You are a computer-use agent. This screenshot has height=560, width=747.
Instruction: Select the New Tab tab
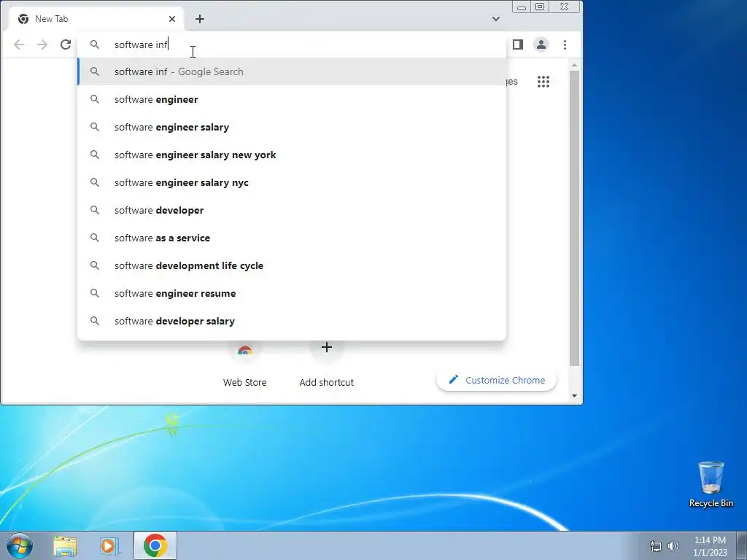tap(96, 19)
